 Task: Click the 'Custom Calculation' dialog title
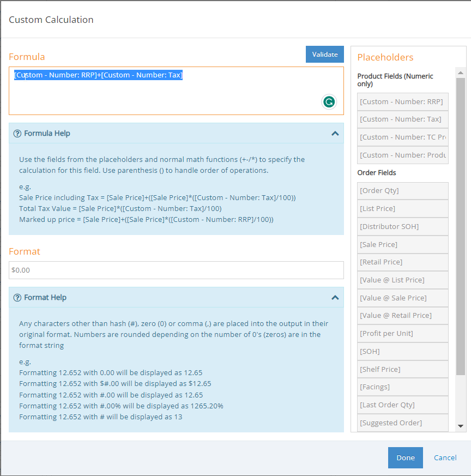click(x=51, y=20)
